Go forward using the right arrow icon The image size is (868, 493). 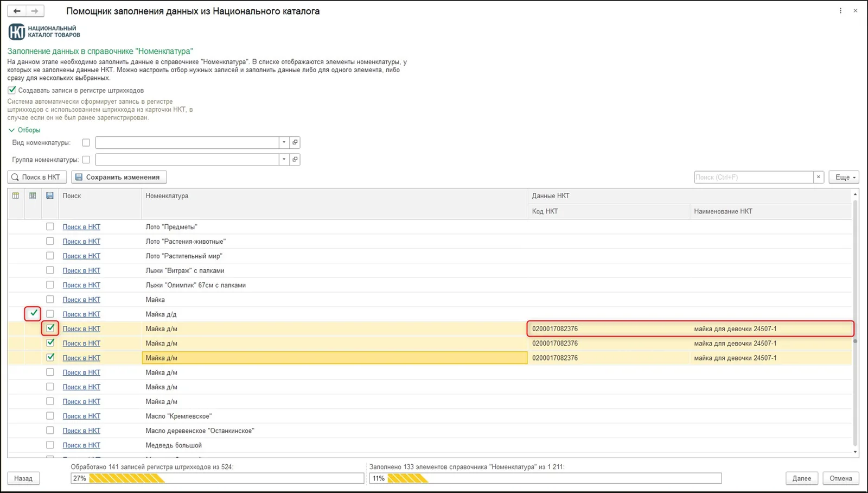pos(35,11)
